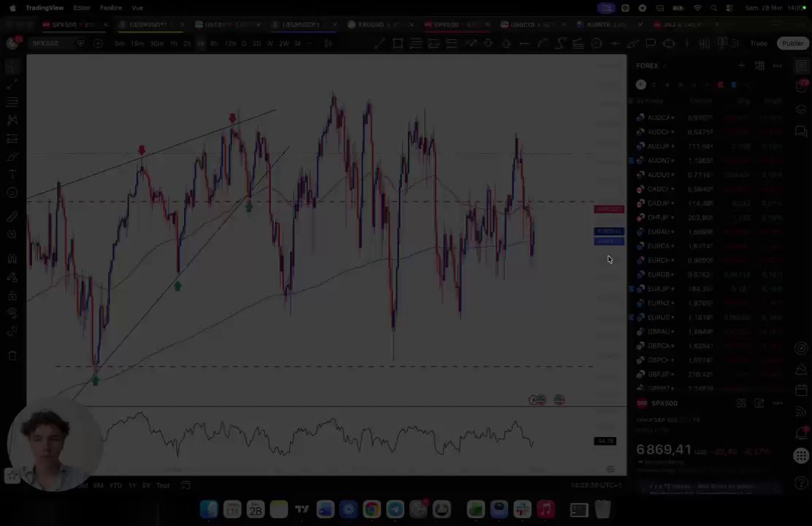This screenshot has height=526, width=812.
Task: Add a symbol with watchlist plus icon
Action: tap(742, 66)
